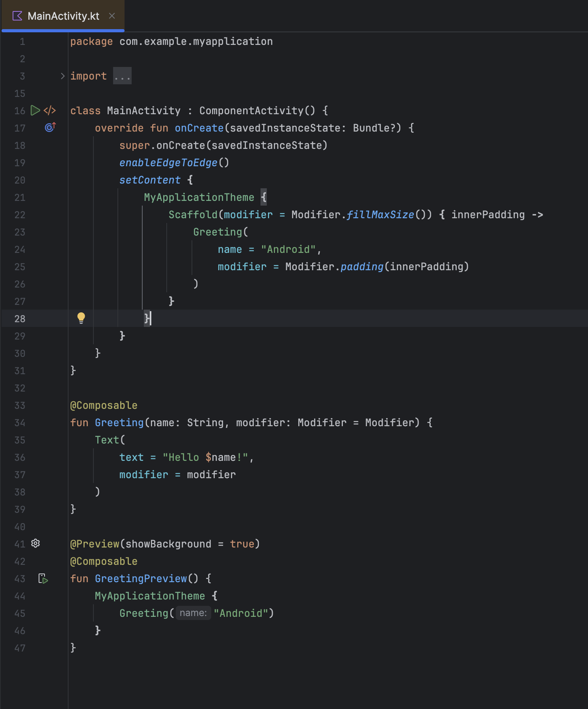The width and height of the screenshot is (588, 709).
Task: Click the override gutter icon next to onCreate
Action: (x=50, y=127)
